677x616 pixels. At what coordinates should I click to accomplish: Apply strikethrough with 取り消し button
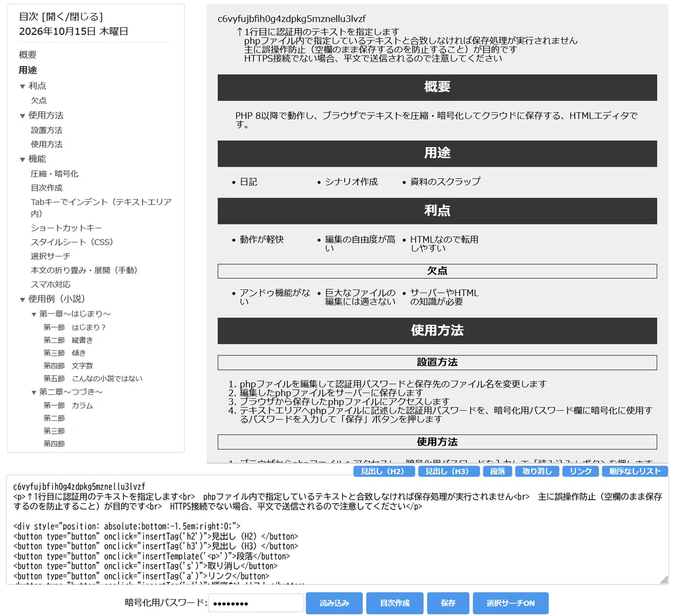pyautogui.click(x=537, y=471)
